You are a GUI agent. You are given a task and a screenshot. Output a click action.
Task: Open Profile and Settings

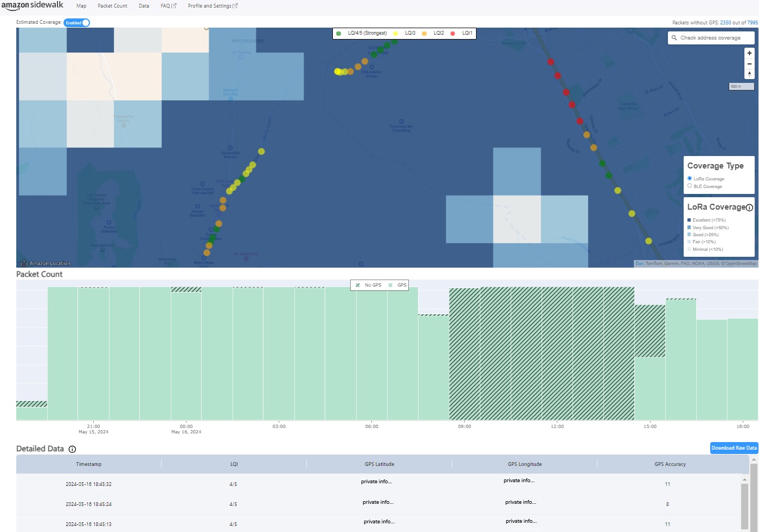tap(213, 6)
